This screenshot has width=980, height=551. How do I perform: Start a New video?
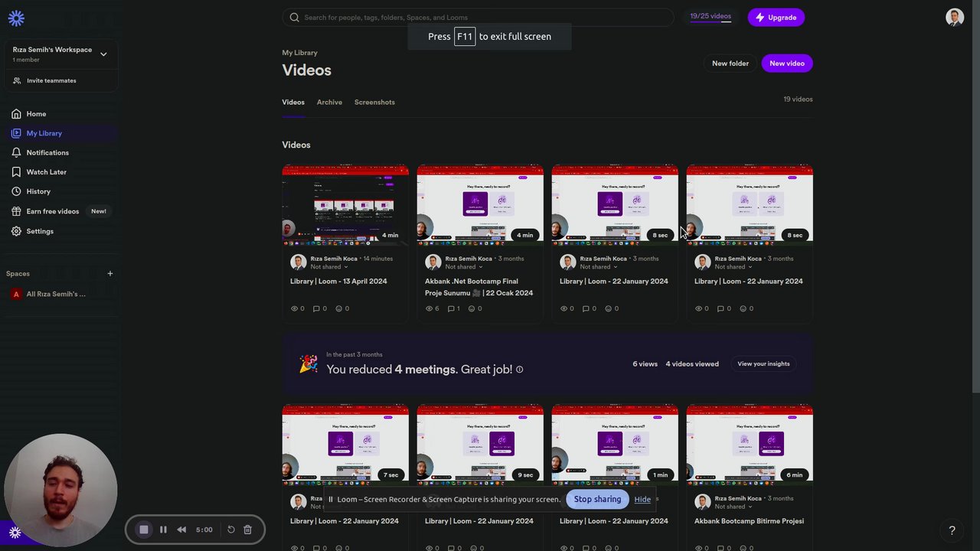tap(787, 64)
